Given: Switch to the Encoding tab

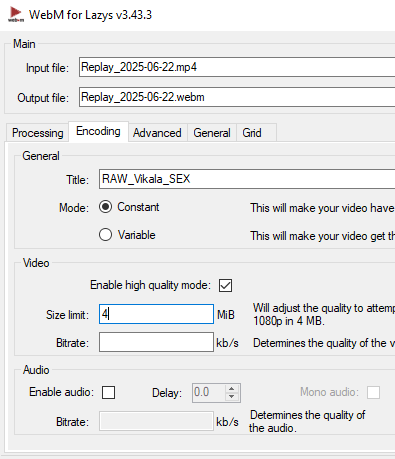Looking at the screenshot, I should click(98, 131).
